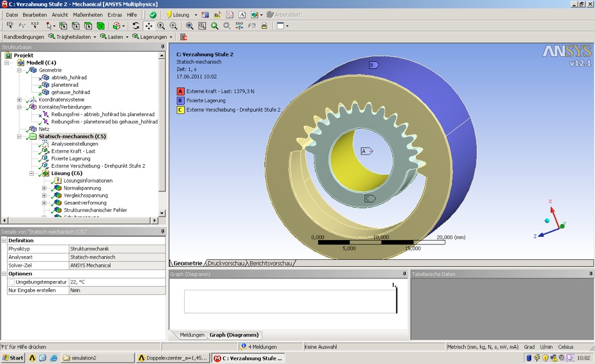The height and width of the screenshot is (364, 595).
Task: Open the Ansicht menu
Action: click(60, 15)
